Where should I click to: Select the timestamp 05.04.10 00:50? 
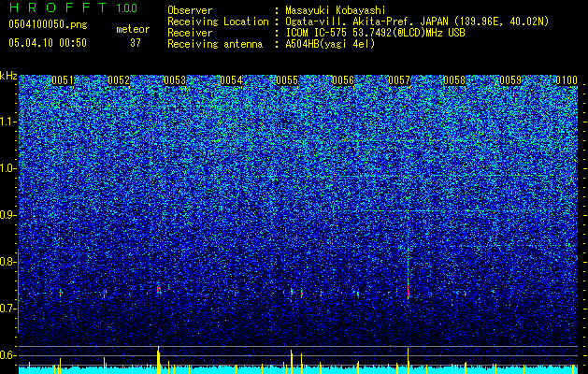(x=48, y=43)
